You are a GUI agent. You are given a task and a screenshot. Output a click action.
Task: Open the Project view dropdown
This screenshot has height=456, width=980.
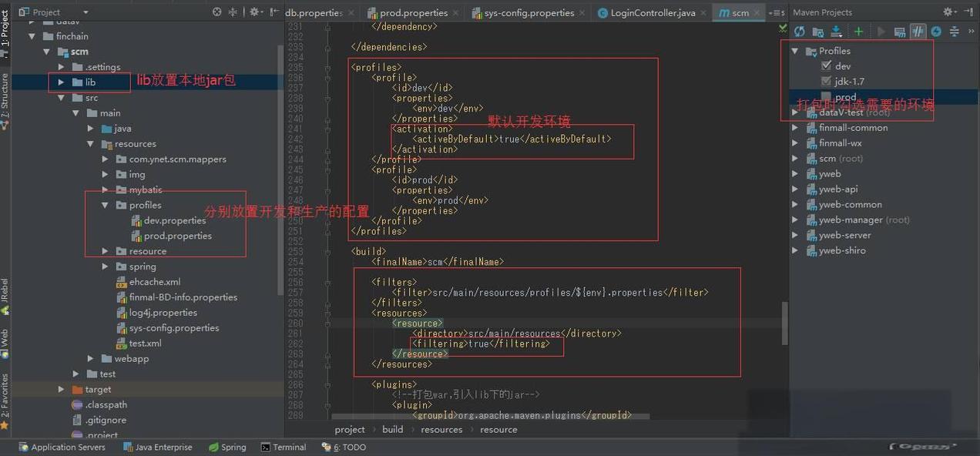[x=85, y=12]
